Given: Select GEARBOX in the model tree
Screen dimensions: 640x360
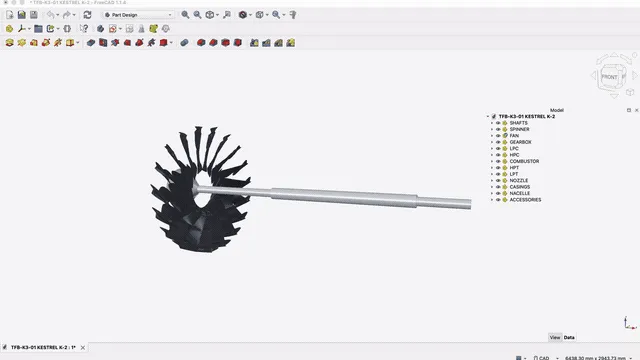Looking at the screenshot, I should pos(520,142).
